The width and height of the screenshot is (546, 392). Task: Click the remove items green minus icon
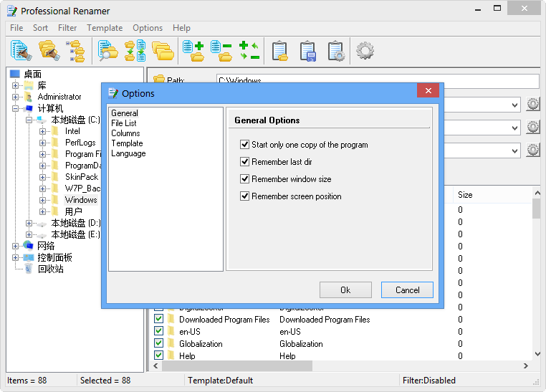(221, 51)
